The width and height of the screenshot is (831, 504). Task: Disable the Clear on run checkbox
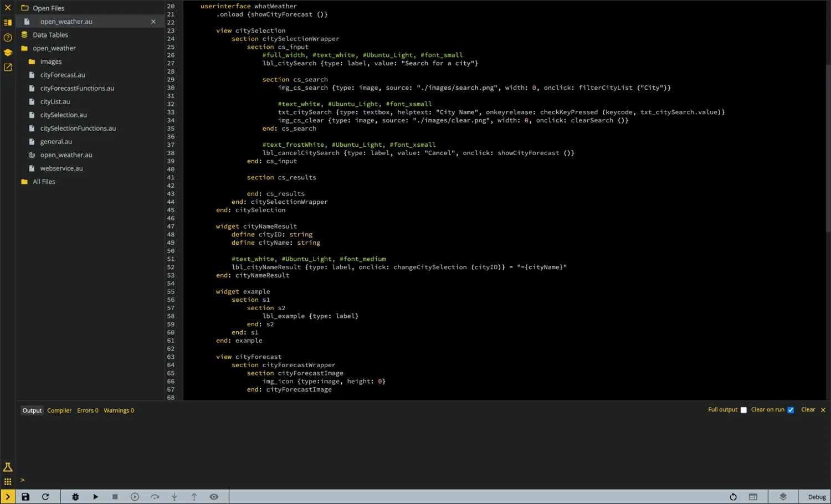(791, 410)
